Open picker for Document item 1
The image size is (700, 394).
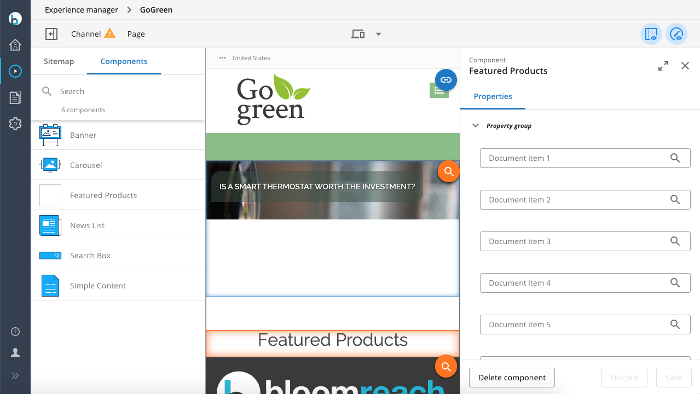pyautogui.click(x=675, y=158)
